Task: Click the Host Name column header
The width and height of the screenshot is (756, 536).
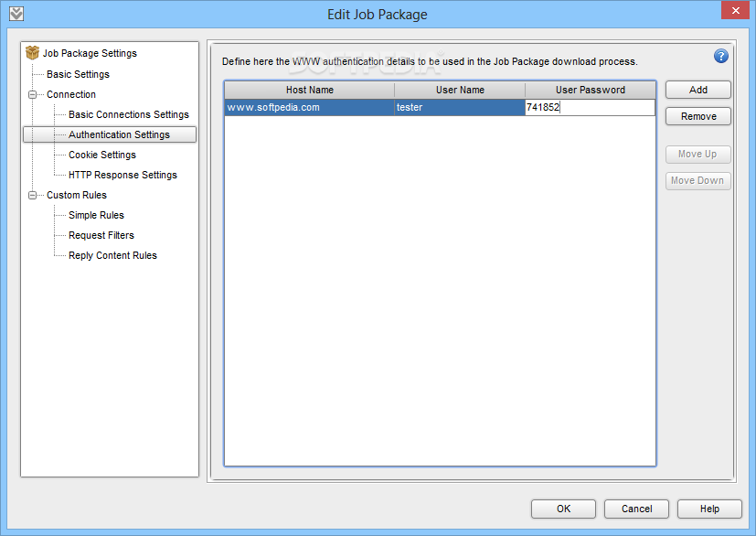Action: click(x=310, y=91)
